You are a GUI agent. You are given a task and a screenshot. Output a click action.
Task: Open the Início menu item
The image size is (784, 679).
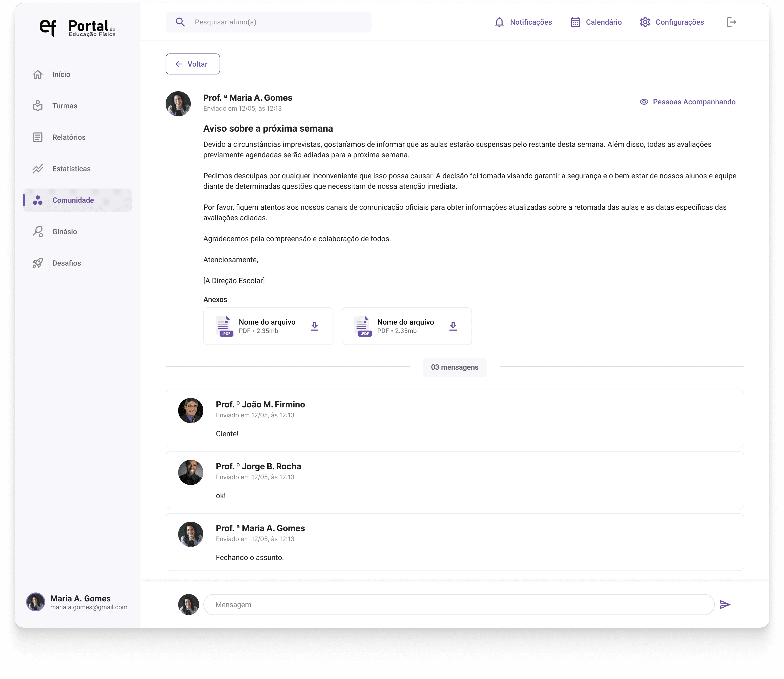(78, 74)
